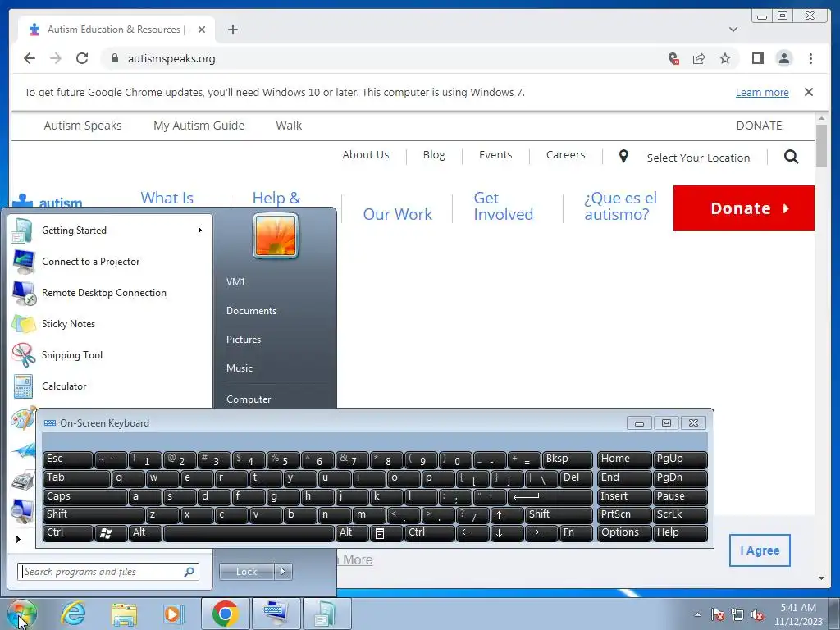840x630 pixels.
Task: Click the Bksp key
Action: point(568,459)
